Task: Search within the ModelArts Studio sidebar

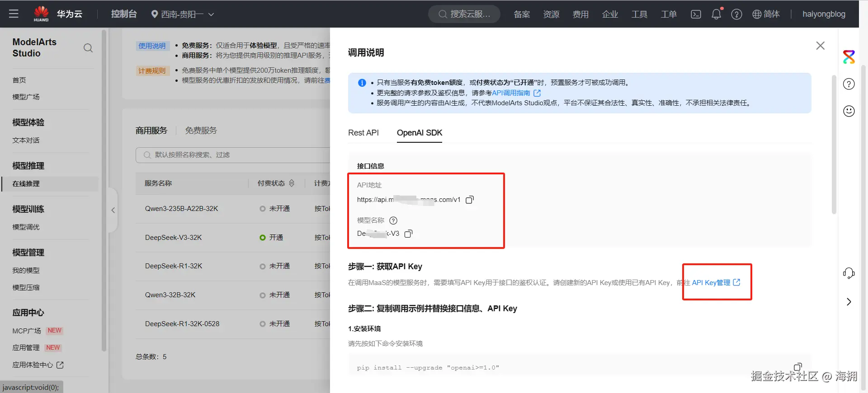Action: (x=88, y=48)
